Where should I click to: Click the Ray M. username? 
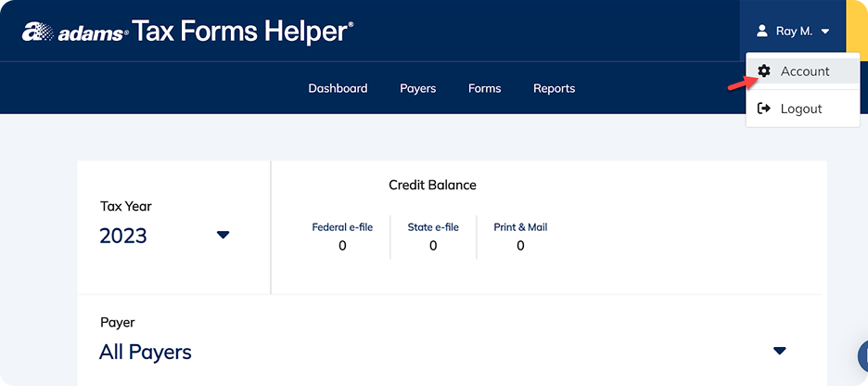point(795,32)
